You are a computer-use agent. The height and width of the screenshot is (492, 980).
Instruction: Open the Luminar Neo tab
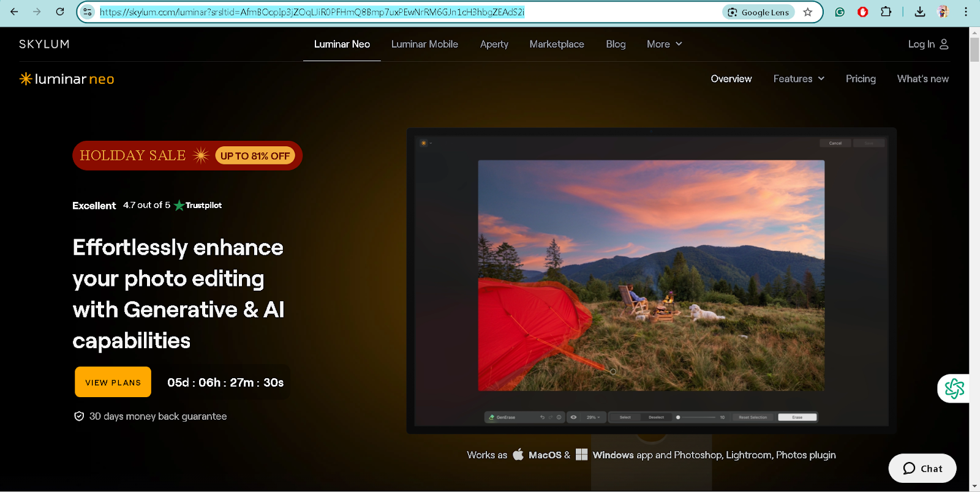coord(342,44)
